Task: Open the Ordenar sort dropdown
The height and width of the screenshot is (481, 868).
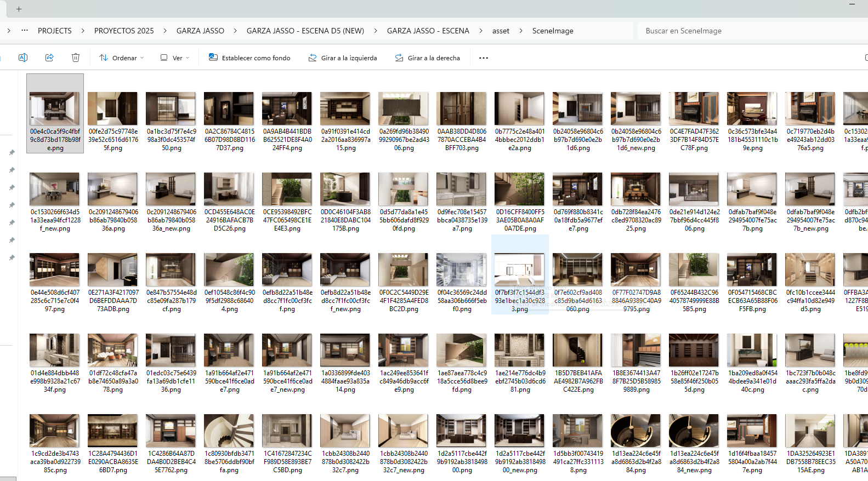Action: pos(122,58)
